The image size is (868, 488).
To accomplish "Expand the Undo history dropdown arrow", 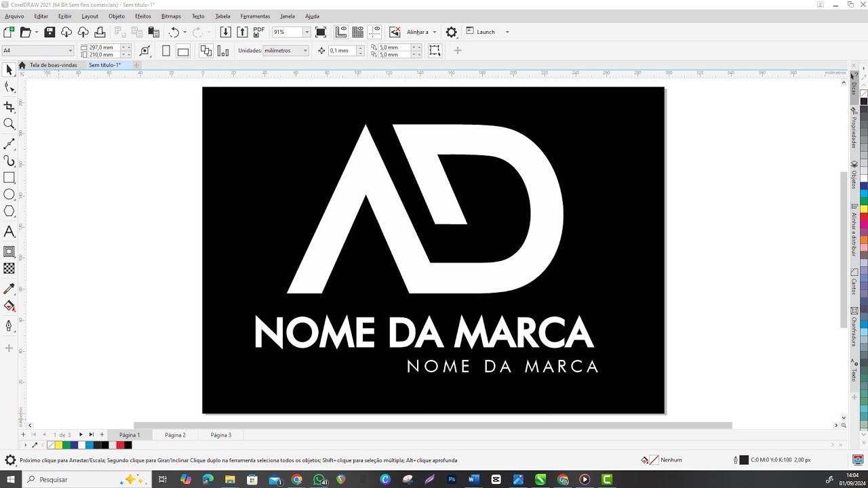I will tap(184, 32).
